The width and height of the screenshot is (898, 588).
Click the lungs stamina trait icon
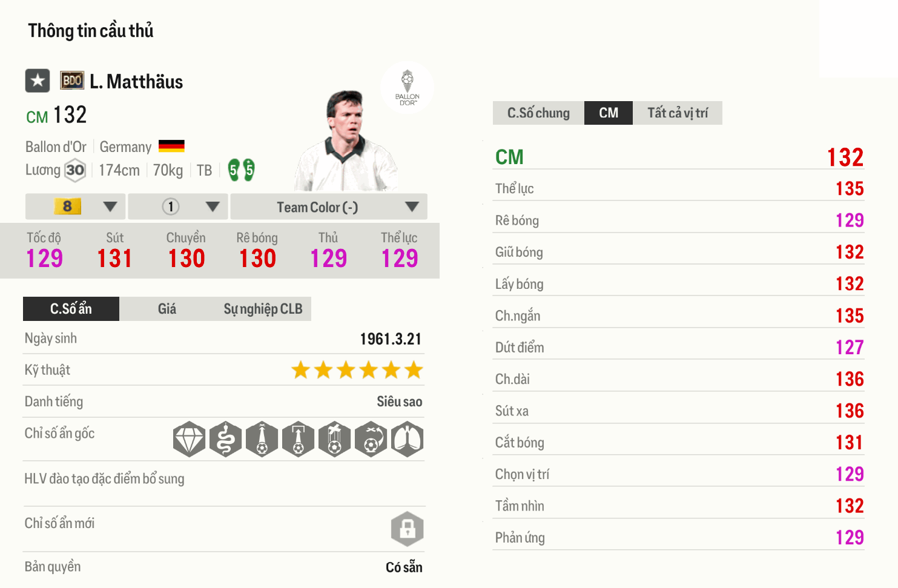coord(407,439)
